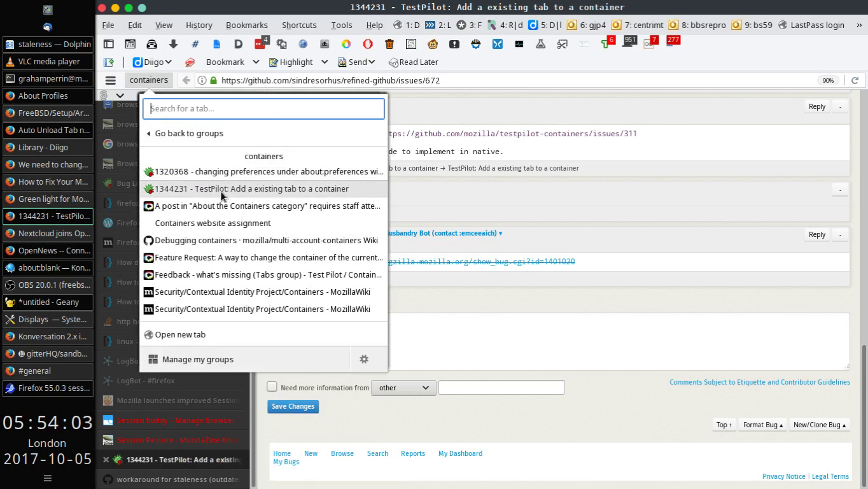Click the download arrow toolbar icon

[x=173, y=44]
